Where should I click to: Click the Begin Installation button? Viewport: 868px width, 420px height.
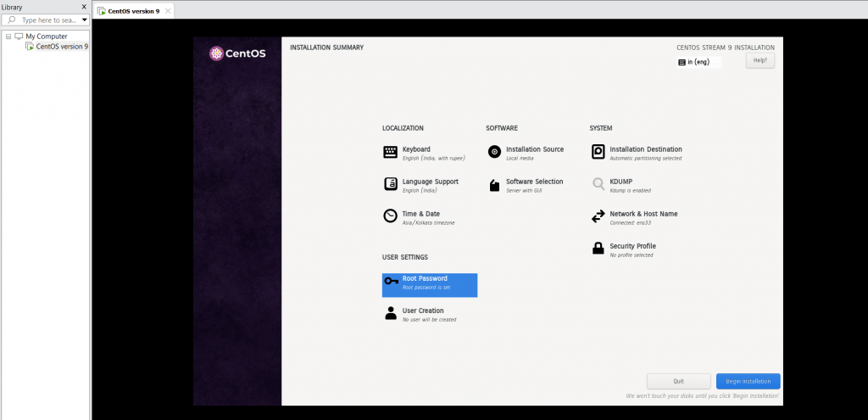click(x=748, y=381)
